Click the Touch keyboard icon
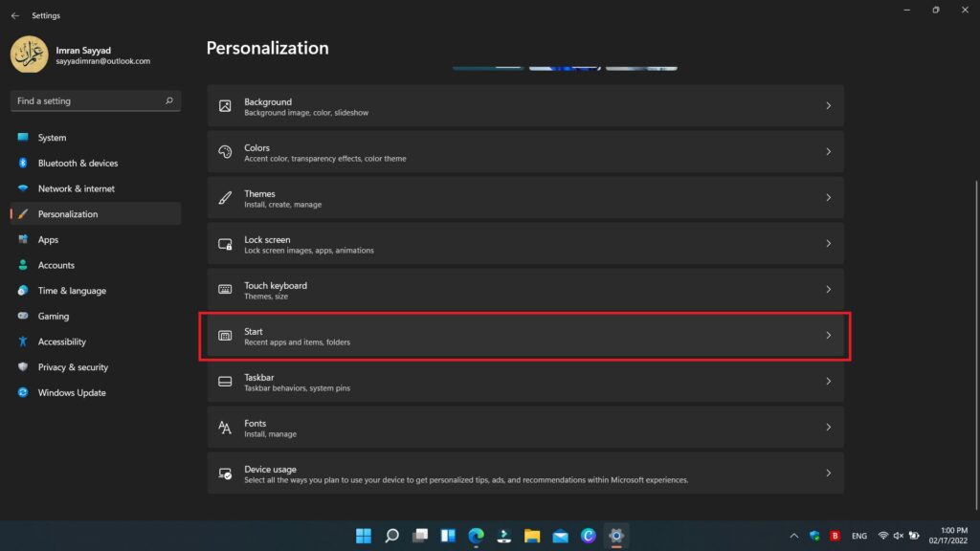980x551 pixels. 225,289
